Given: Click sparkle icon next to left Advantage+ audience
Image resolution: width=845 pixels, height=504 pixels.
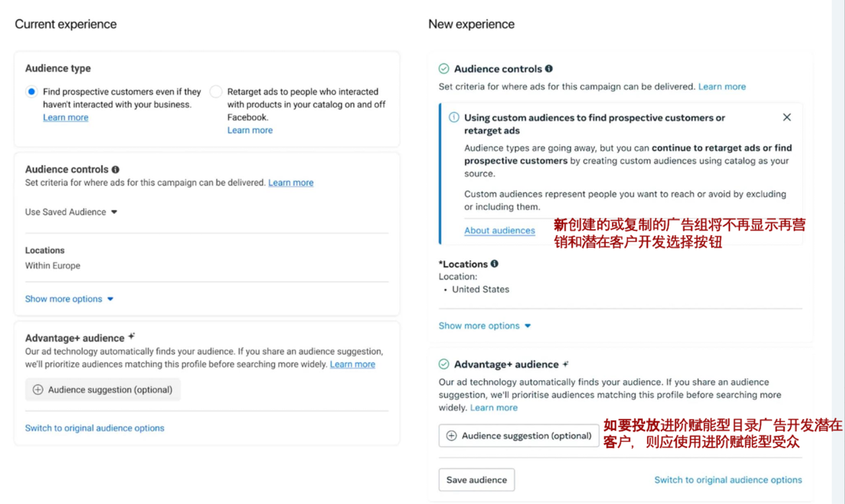Looking at the screenshot, I should tap(131, 336).
